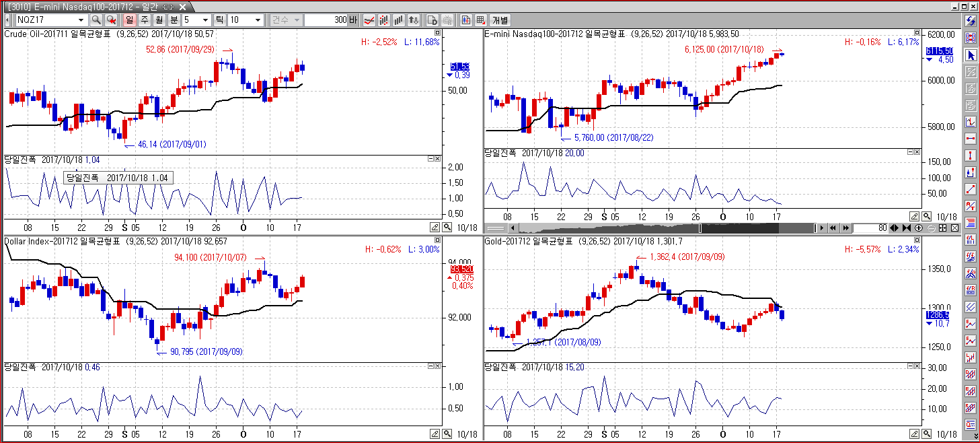
Task: Toggle the daily (일) period button
Action: tap(129, 20)
